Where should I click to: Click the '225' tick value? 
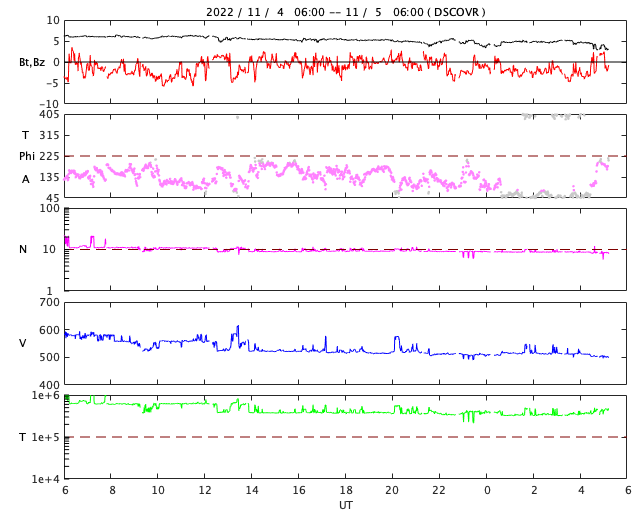pos(49,156)
